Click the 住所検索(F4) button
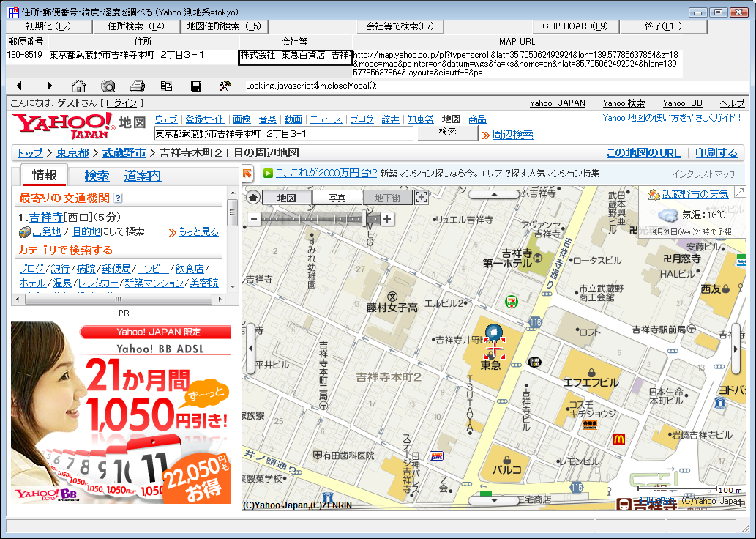The height and width of the screenshot is (539, 756). 136,26
